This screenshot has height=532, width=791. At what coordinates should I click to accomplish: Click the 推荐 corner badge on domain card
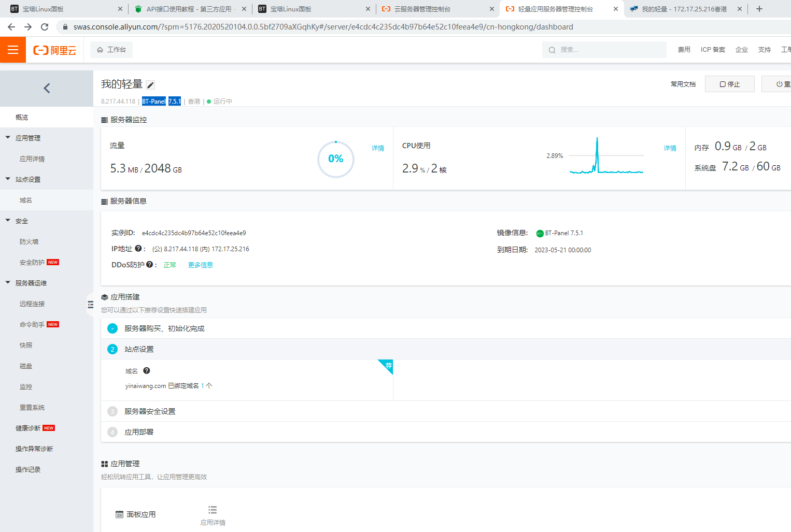387,365
